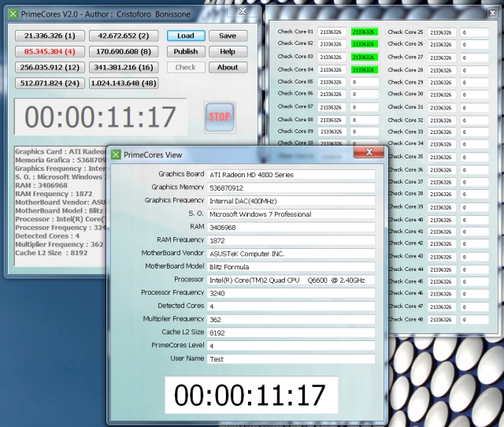Image resolution: width=504 pixels, height=427 pixels.
Task: Click the Multiplier Frequency field 362
Action: click(x=291, y=320)
